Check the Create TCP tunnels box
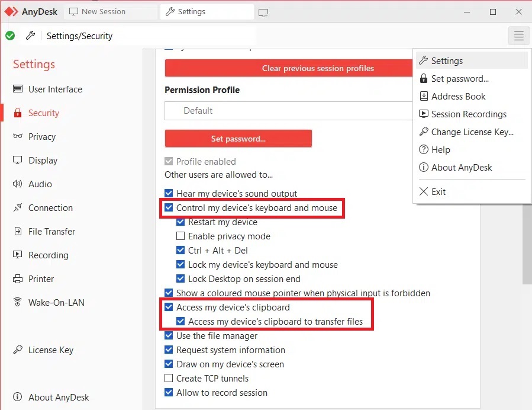Screen dimensions: 532x410 169,378
